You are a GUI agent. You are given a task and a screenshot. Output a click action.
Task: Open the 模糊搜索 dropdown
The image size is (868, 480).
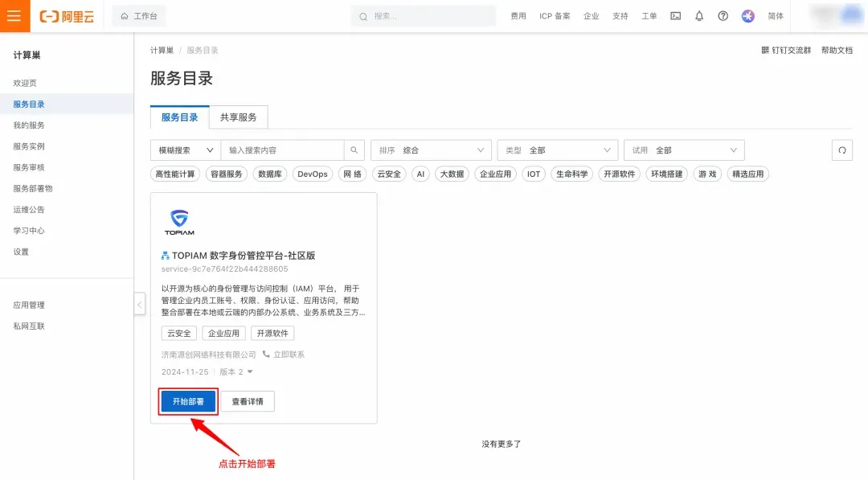[x=186, y=150]
